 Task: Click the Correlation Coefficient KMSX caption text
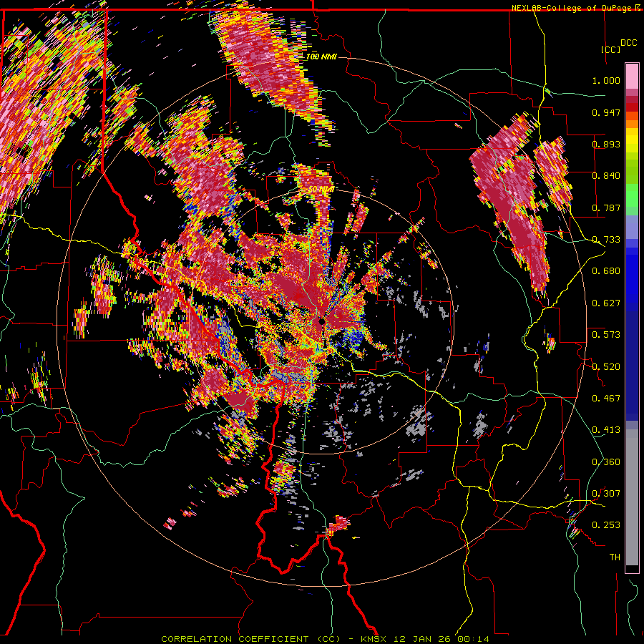tap(325, 639)
